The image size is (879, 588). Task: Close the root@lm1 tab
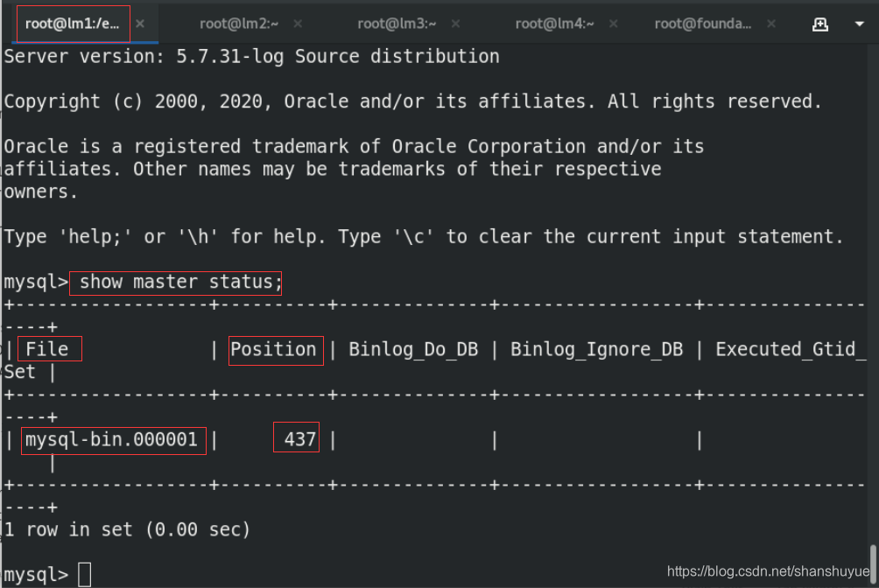click(140, 24)
